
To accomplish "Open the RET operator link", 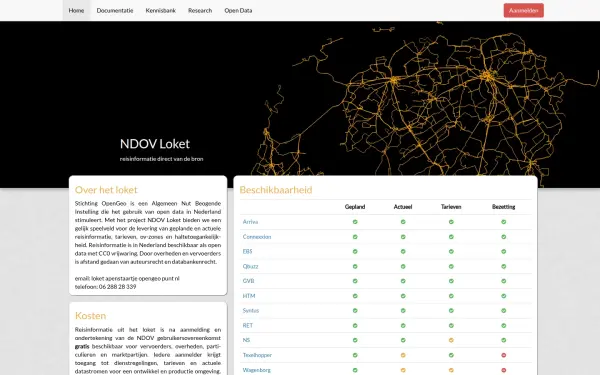I will tap(248, 325).
